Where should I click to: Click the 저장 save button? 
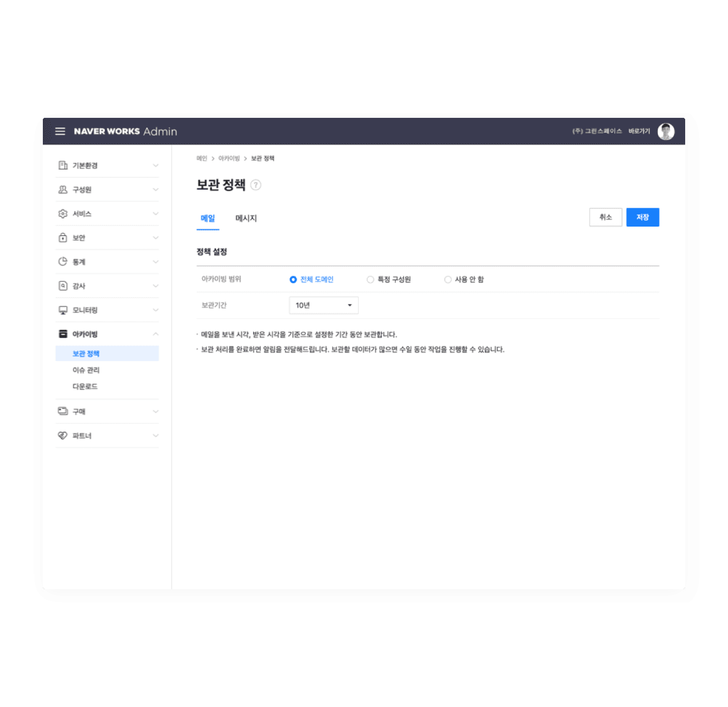coord(642,217)
